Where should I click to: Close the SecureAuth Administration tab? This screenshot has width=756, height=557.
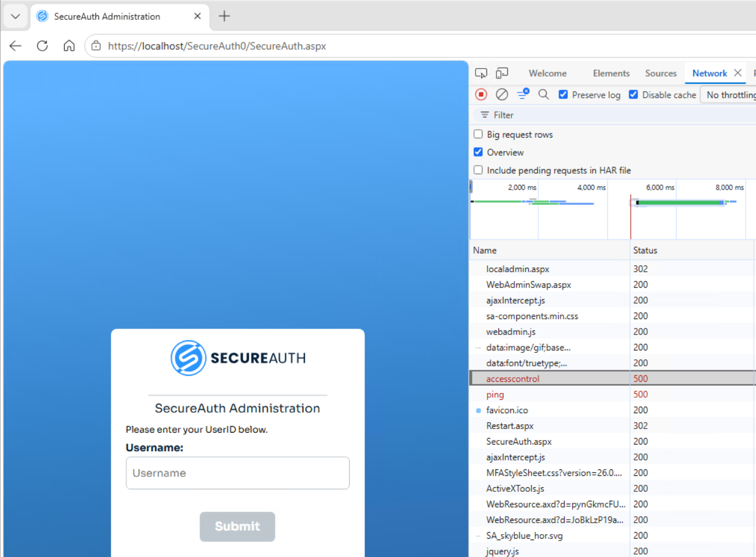coord(197,16)
